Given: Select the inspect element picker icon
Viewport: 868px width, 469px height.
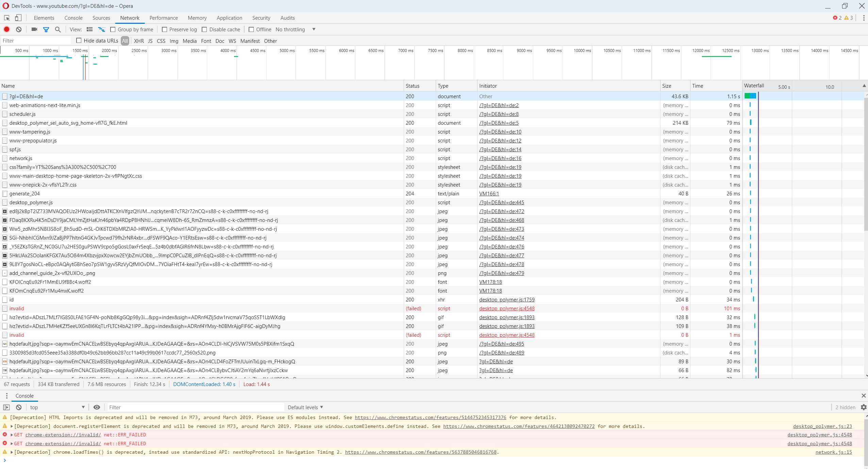Looking at the screenshot, I should [x=7, y=18].
